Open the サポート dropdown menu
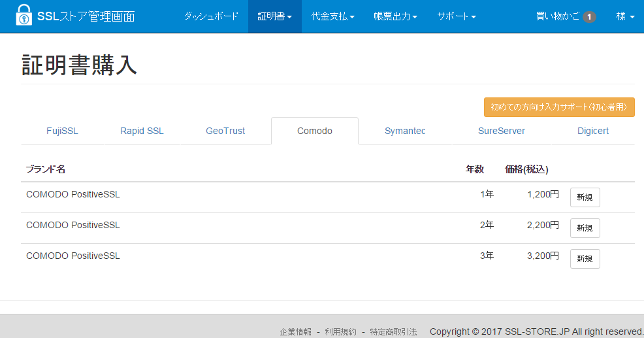644x338 pixels. [x=457, y=16]
